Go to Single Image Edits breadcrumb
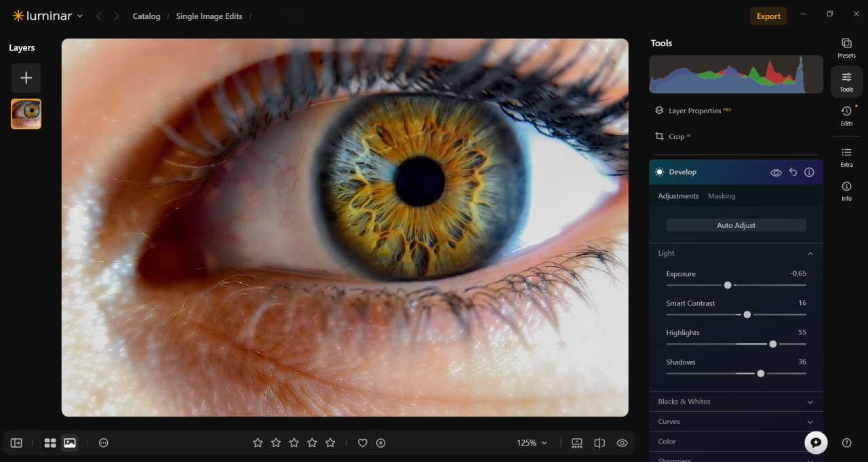 coord(209,16)
